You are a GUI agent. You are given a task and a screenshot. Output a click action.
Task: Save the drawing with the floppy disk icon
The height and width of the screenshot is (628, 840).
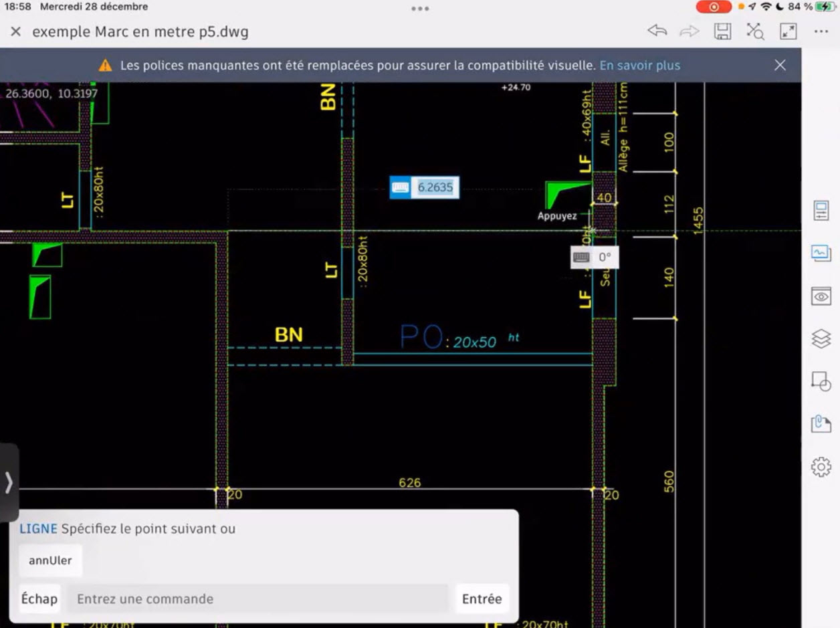[723, 31]
